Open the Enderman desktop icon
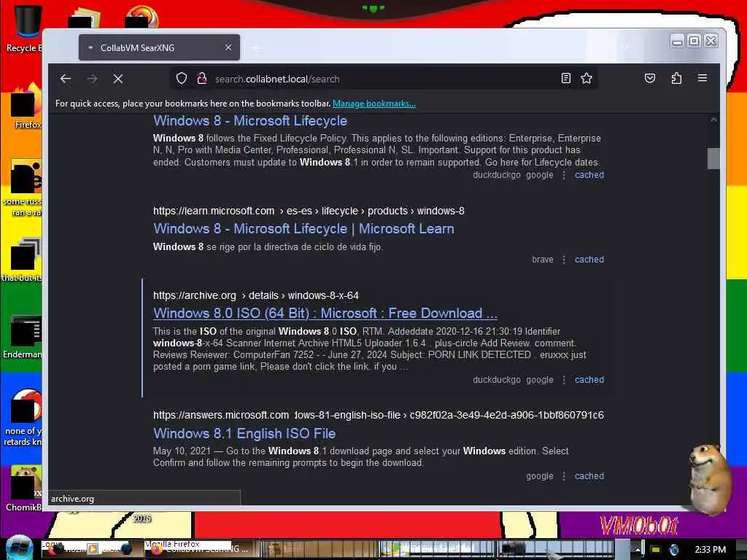The image size is (747, 560). (x=24, y=336)
